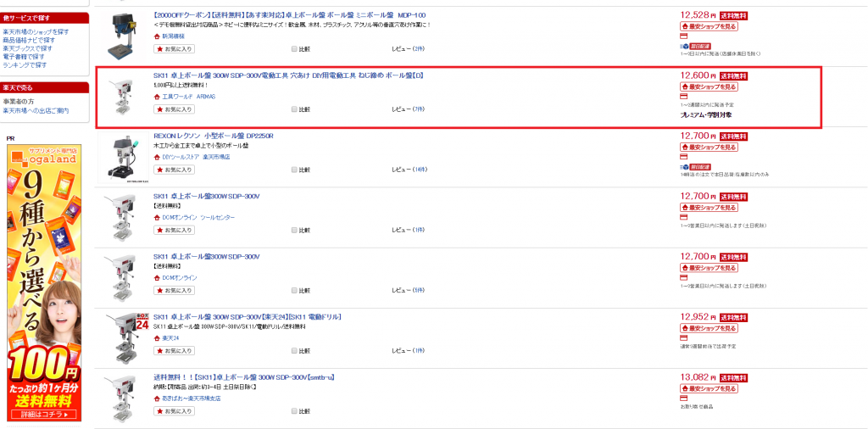The height and width of the screenshot is (429, 868).
Task: Open the MDP-100 ミニボール盤 product title
Action: pyautogui.click(x=290, y=15)
